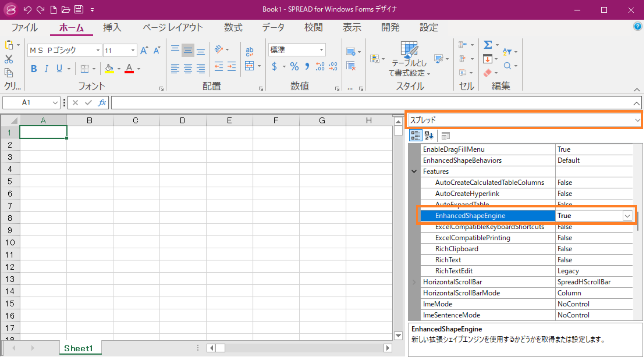Toggle middle vertical alignment
The width and height of the screenshot is (644, 357).
point(188,50)
